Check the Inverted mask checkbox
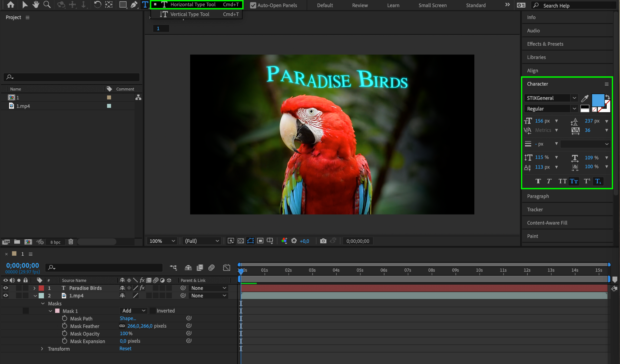This screenshot has height=364, width=620. [153, 311]
